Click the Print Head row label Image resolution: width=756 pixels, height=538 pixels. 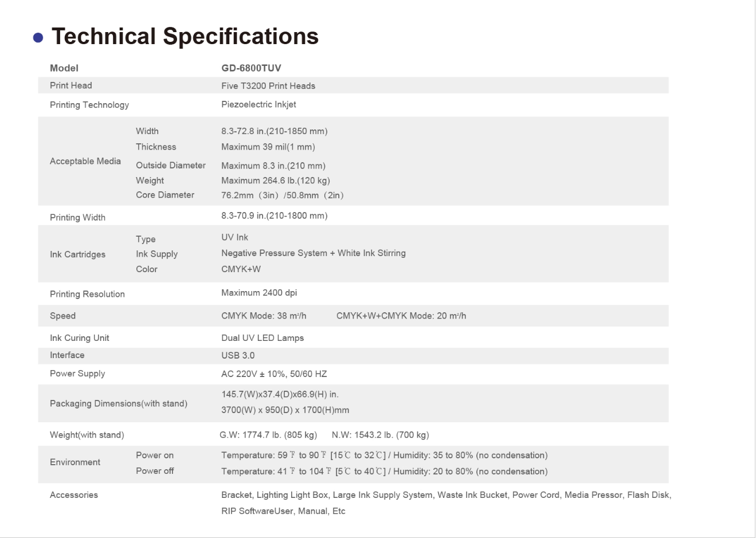pyautogui.click(x=70, y=85)
